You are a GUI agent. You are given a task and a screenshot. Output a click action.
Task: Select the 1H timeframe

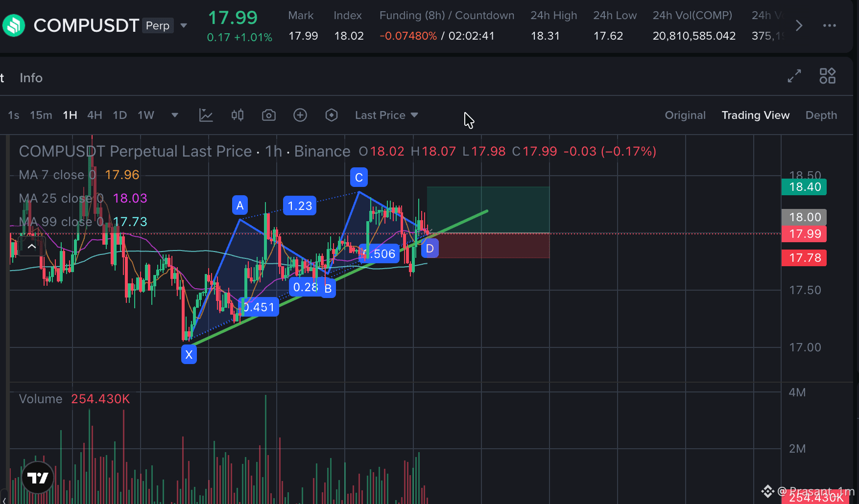pos(70,115)
